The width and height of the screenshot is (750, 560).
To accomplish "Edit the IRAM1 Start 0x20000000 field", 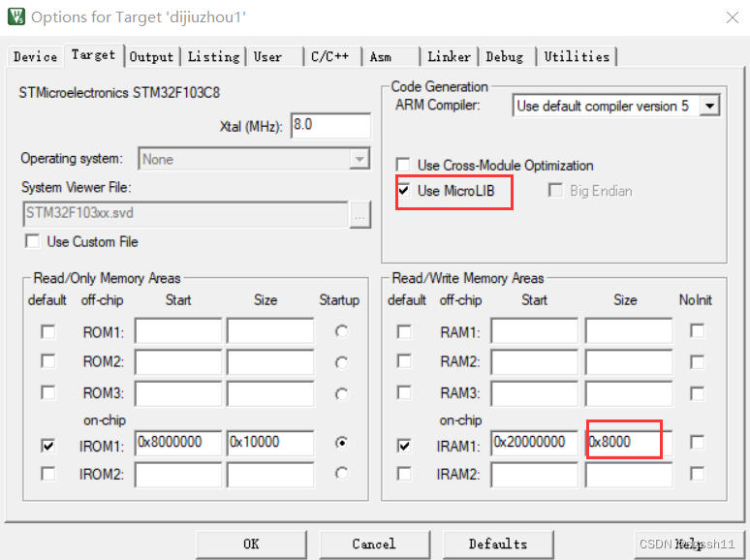I will pos(534,443).
